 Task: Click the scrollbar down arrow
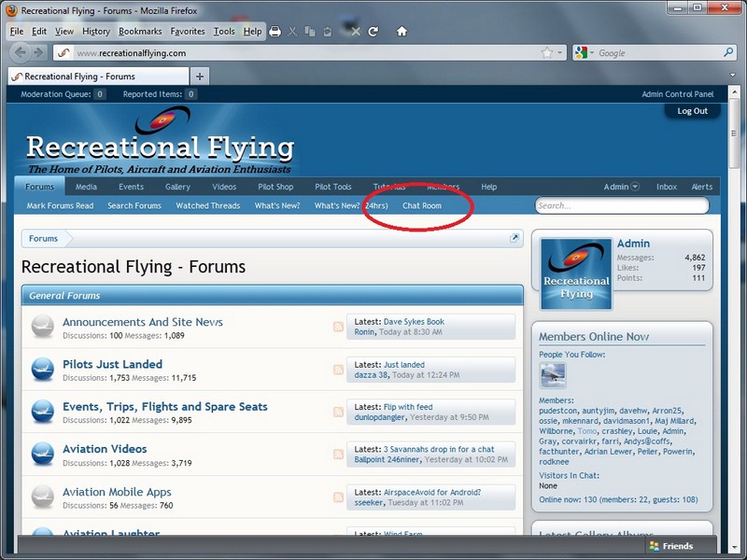(734, 548)
